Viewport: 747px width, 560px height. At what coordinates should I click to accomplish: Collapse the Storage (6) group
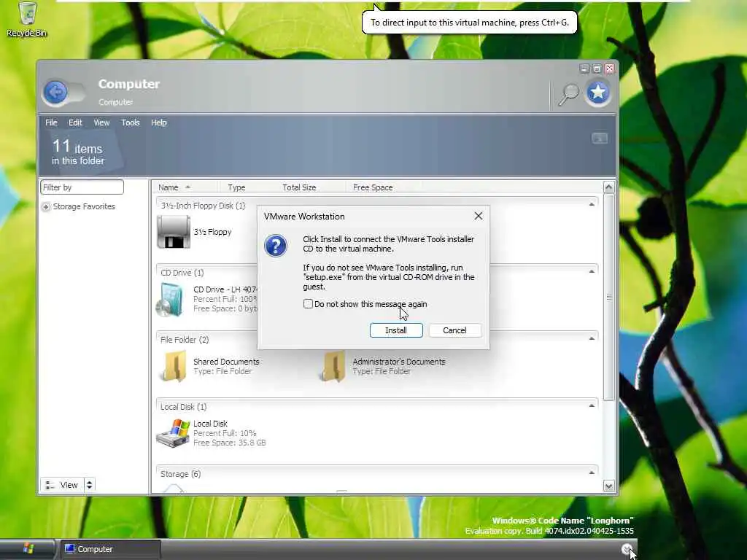coord(592,472)
